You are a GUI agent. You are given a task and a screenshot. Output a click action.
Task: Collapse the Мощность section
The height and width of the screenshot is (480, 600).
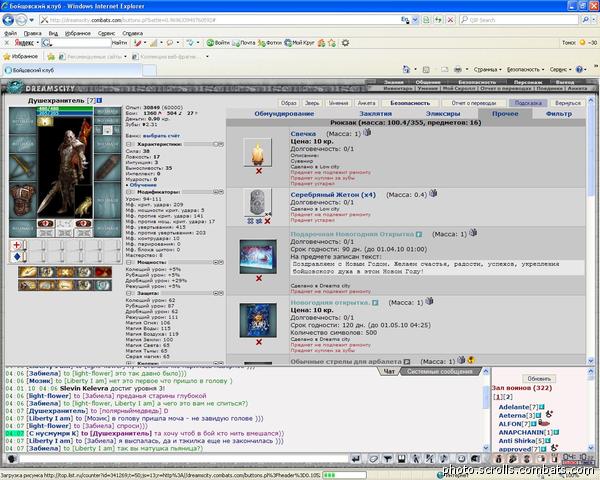(x=129, y=262)
